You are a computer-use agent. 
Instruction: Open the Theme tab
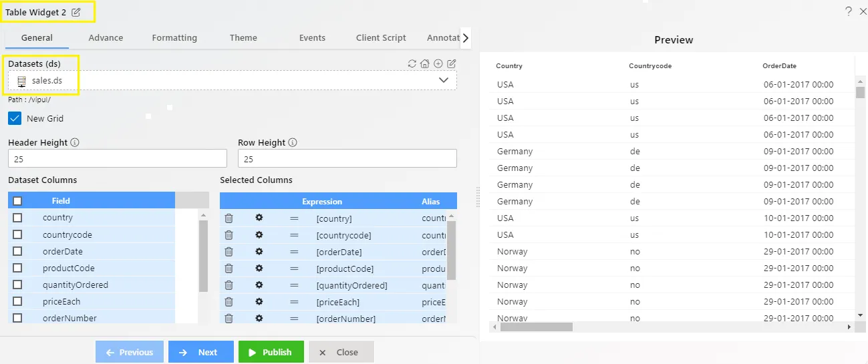(243, 38)
